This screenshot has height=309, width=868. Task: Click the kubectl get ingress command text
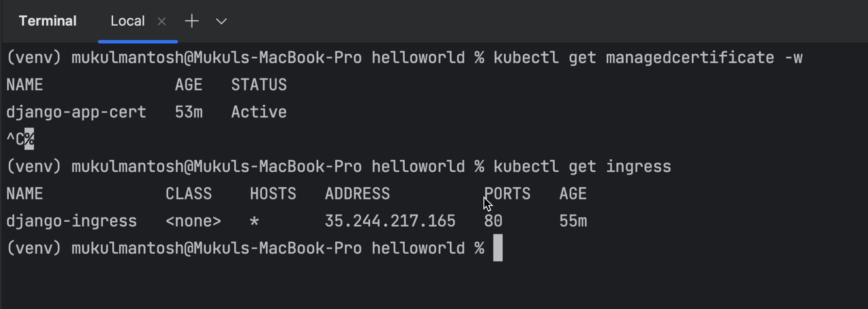(x=582, y=167)
